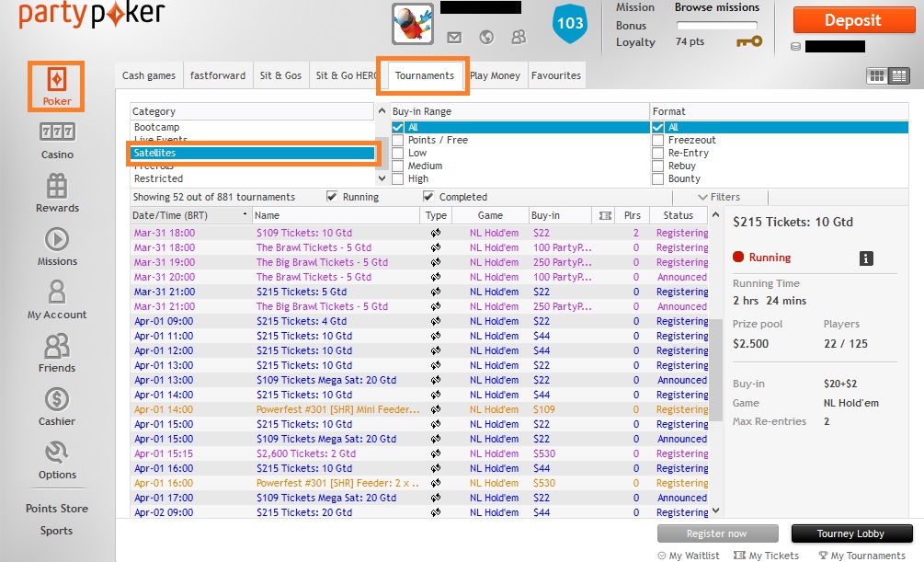The width and height of the screenshot is (924, 562).
Task: Open the mail envelope icon
Action: pyautogui.click(x=454, y=38)
